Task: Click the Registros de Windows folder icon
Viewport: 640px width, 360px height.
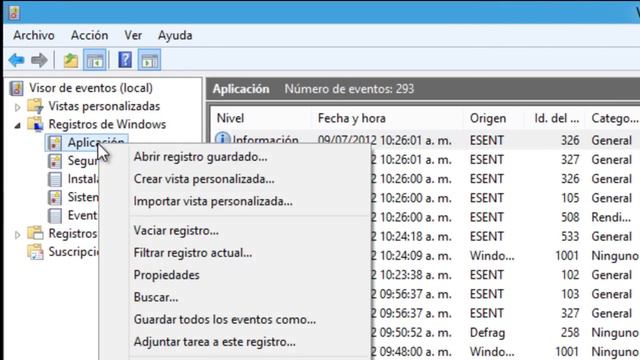Action: (35, 124)
